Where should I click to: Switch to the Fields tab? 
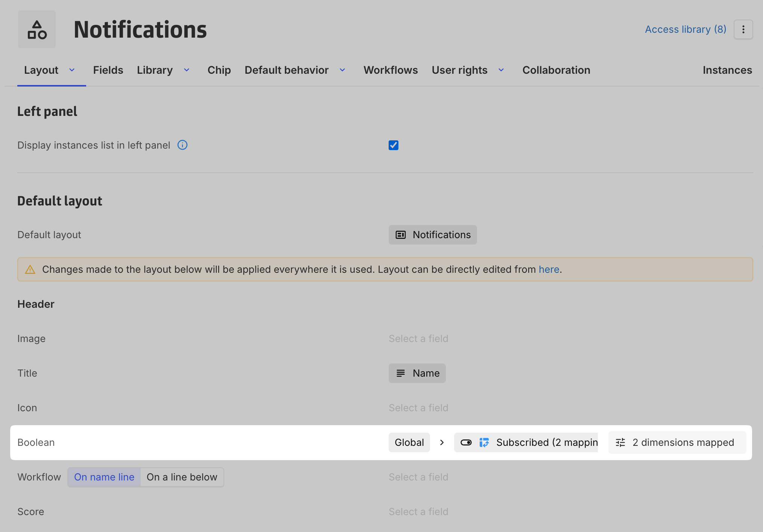(108, 70)
